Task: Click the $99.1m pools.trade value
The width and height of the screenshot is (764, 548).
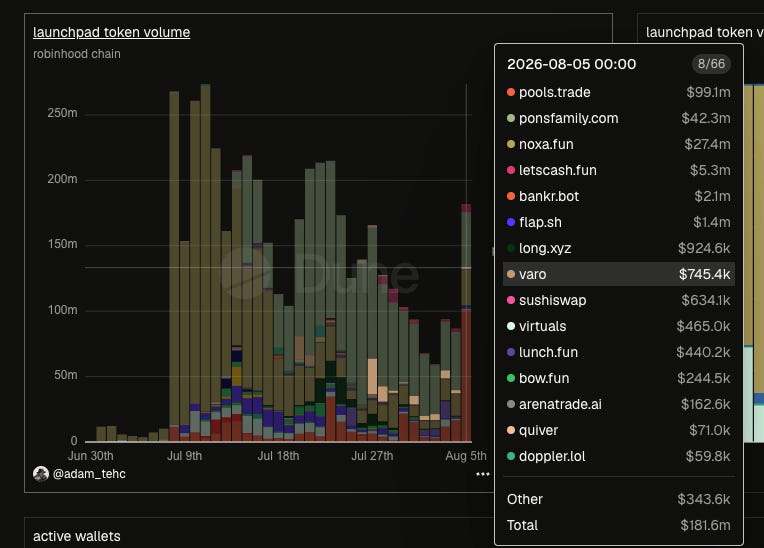Action: [x=708, y=92]
